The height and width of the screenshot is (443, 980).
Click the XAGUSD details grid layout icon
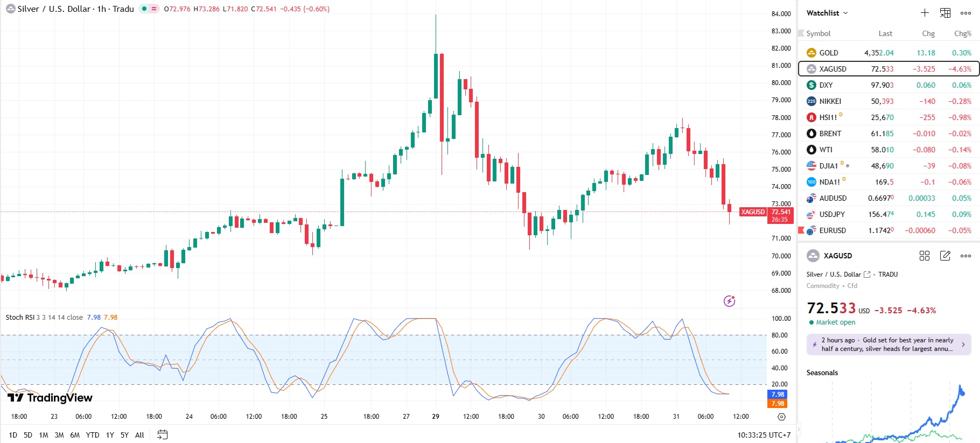[925, 256]
